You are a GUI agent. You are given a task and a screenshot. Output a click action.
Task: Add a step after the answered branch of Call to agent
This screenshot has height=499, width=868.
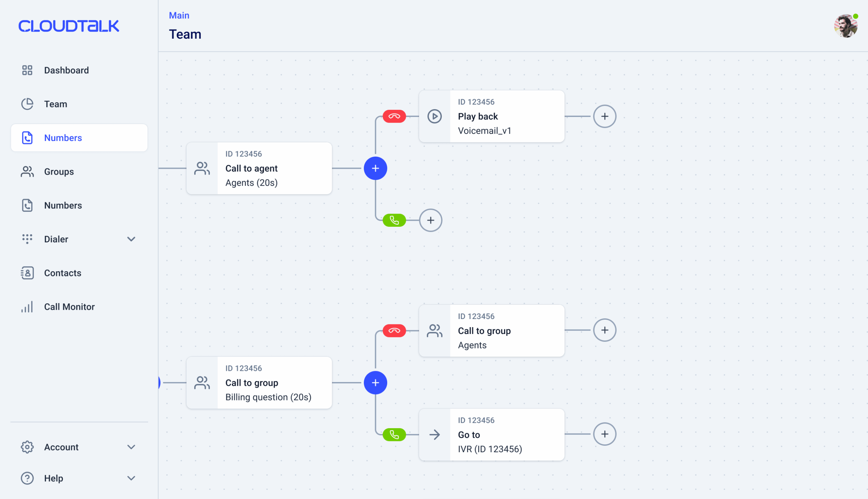[x=430, y=220]
